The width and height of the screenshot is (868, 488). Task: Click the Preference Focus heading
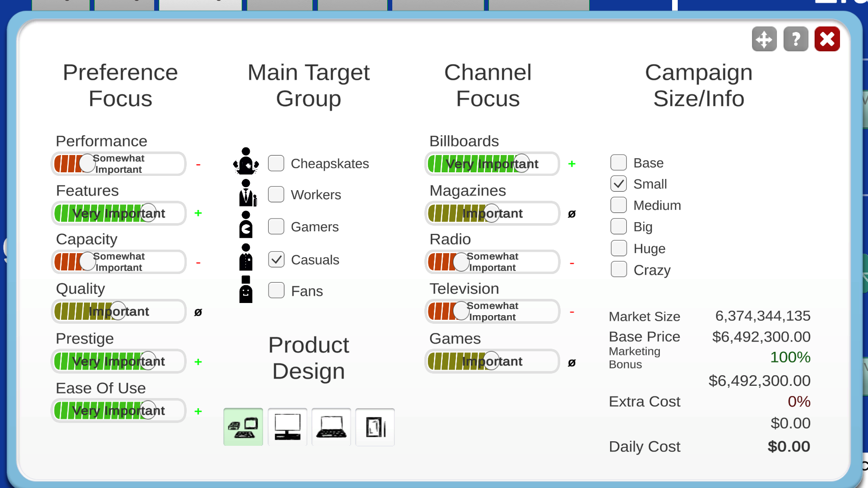[x=121, y=85]
